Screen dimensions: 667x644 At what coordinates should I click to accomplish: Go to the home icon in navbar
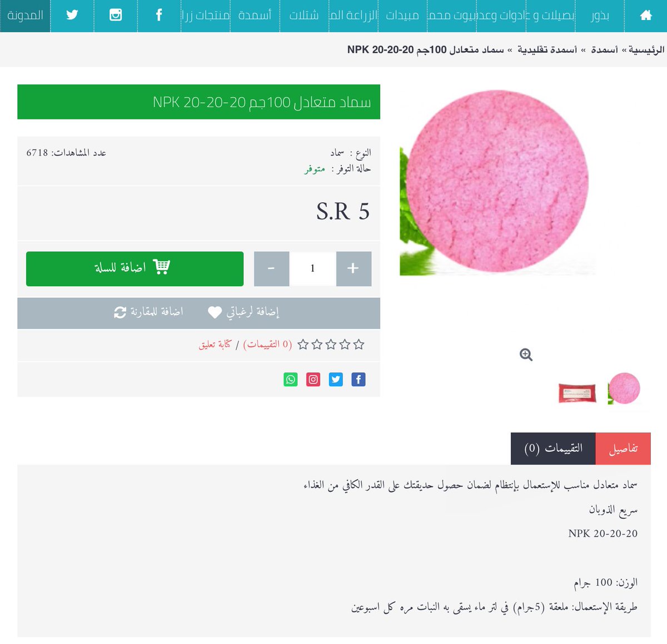(646, 16)
